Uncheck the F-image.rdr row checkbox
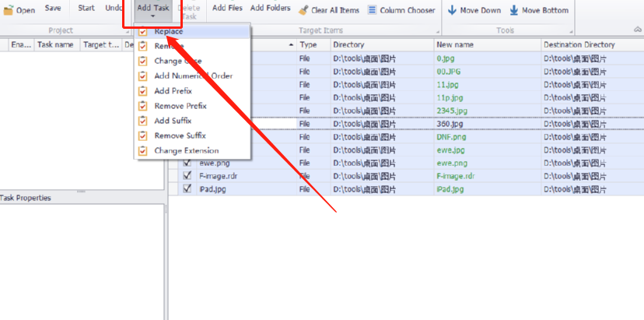The width and height of the screenshot is (644, 320). point(187,176)
